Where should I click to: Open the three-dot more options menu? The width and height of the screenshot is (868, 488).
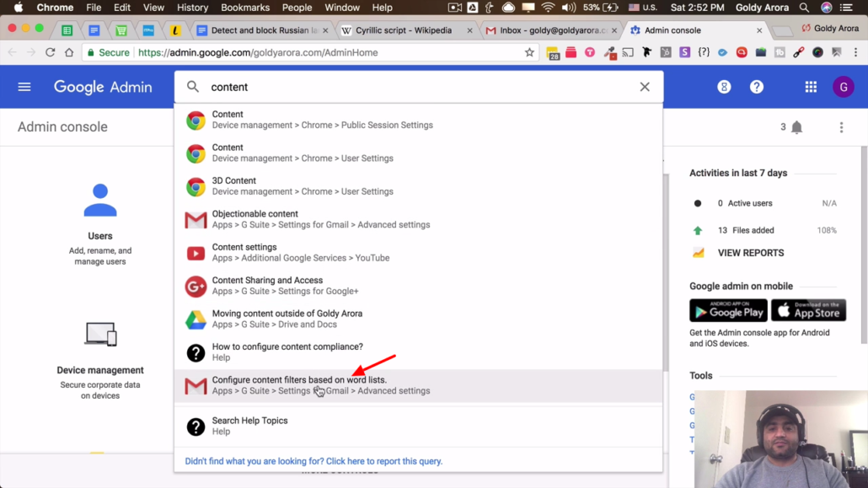tap(841, 127)
